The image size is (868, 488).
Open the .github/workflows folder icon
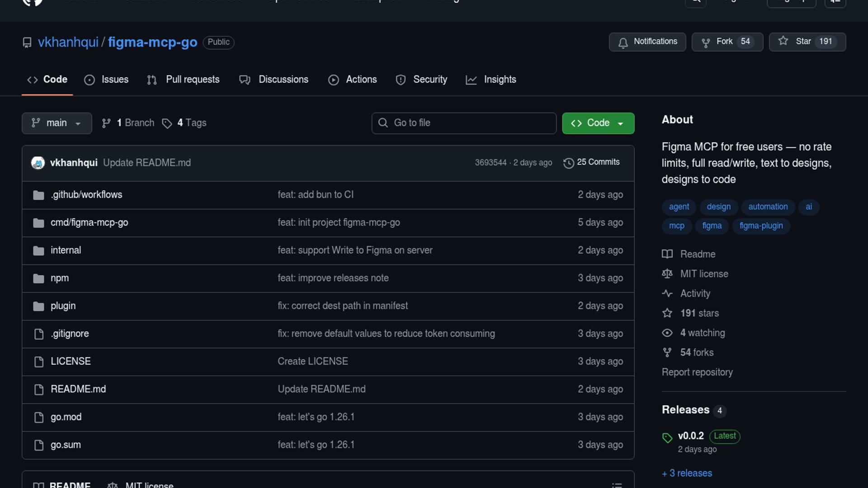click(38, 195)
